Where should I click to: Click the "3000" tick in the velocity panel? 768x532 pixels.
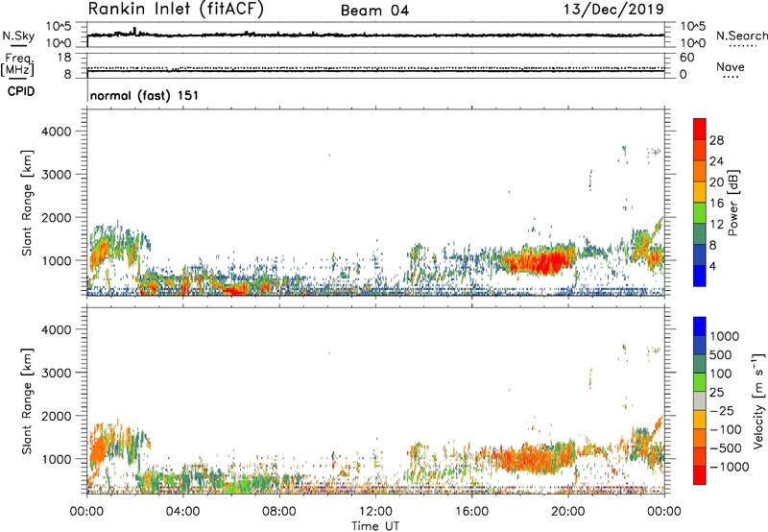tap(57, 373)
